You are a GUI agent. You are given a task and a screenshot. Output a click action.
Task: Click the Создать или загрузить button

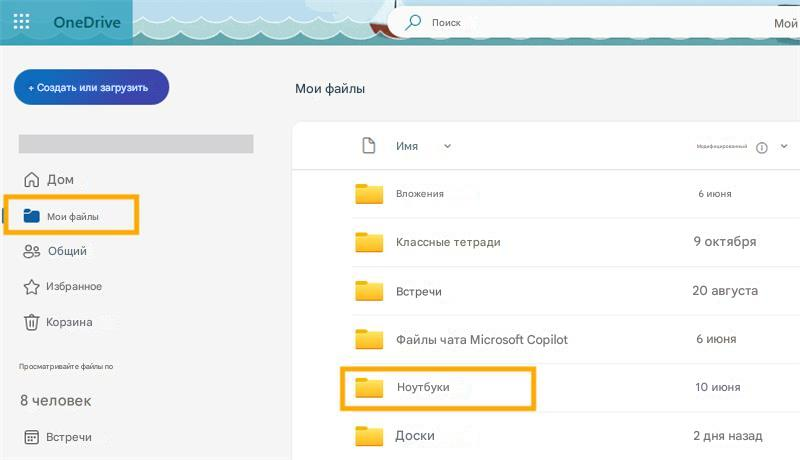91,87
